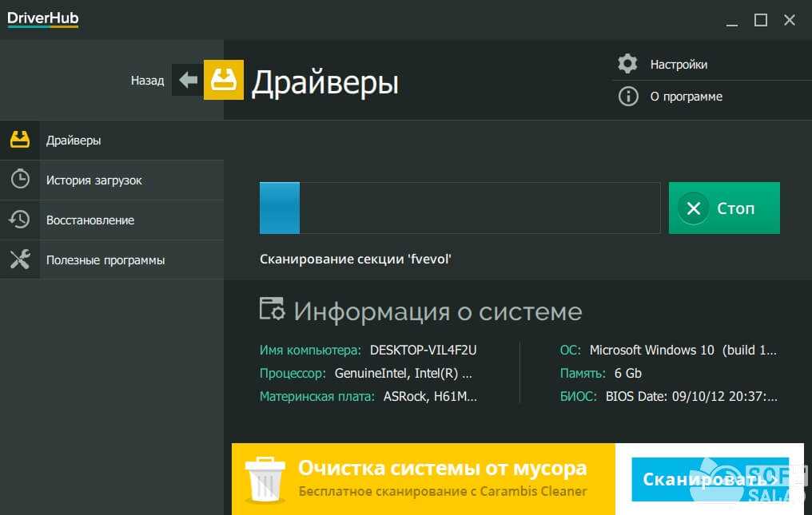The image size is (812, 515).
Task: Click the back arrow icon
Action: coord(189,81)
